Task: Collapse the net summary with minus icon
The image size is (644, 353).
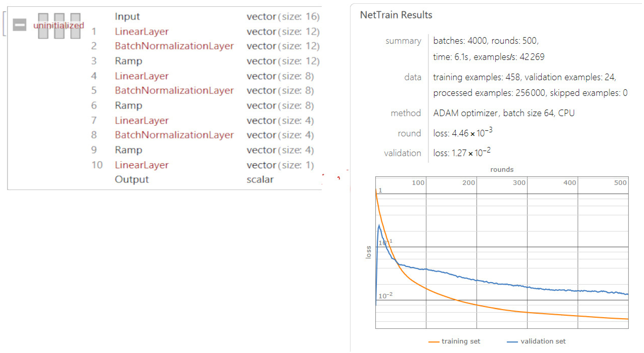Action: pos(19,25)
